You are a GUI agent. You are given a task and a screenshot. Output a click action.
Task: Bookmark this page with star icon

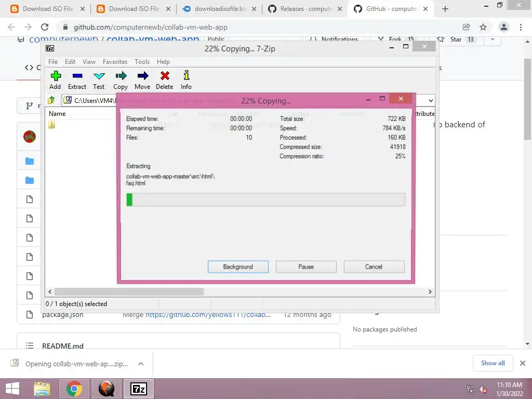click(483, 27)
